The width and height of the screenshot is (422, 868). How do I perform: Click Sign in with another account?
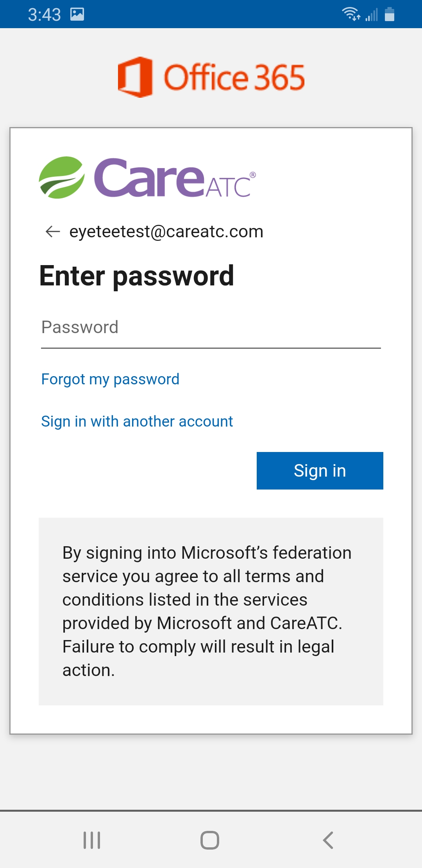137,421
